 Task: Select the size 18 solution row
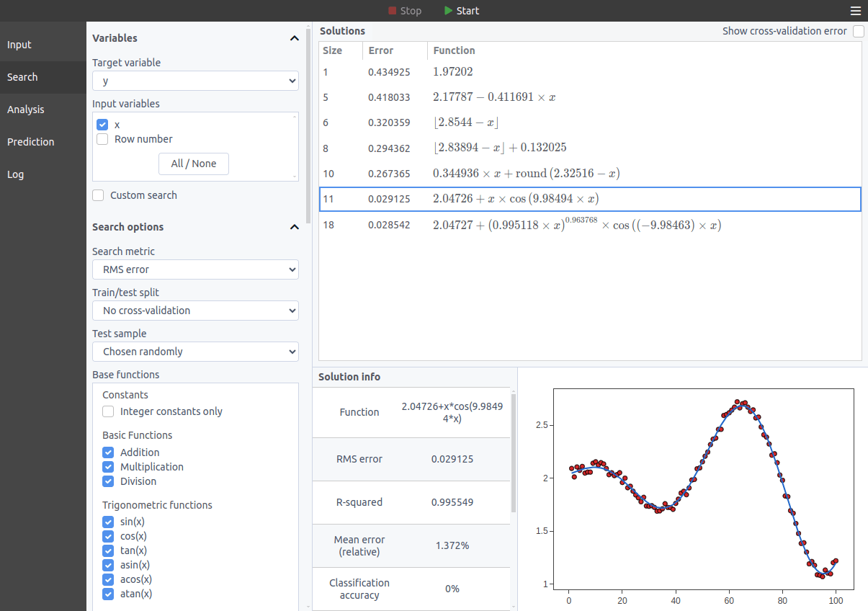590,225
